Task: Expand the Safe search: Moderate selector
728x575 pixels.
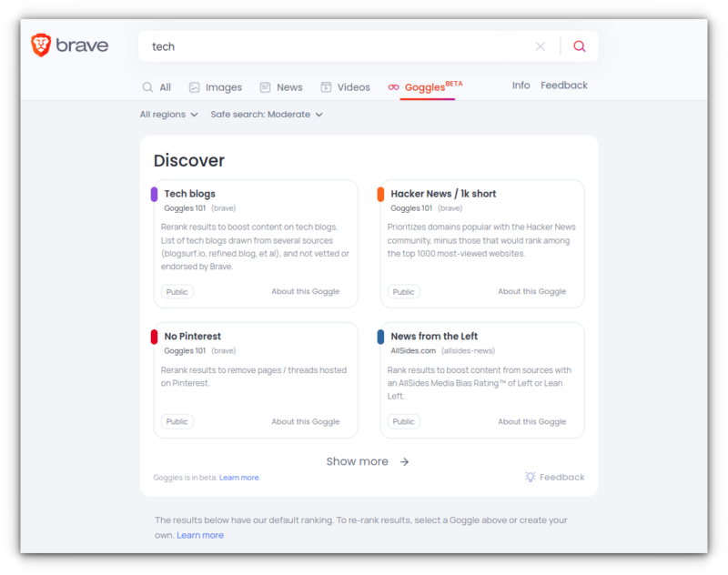Action: pos(265,115)
